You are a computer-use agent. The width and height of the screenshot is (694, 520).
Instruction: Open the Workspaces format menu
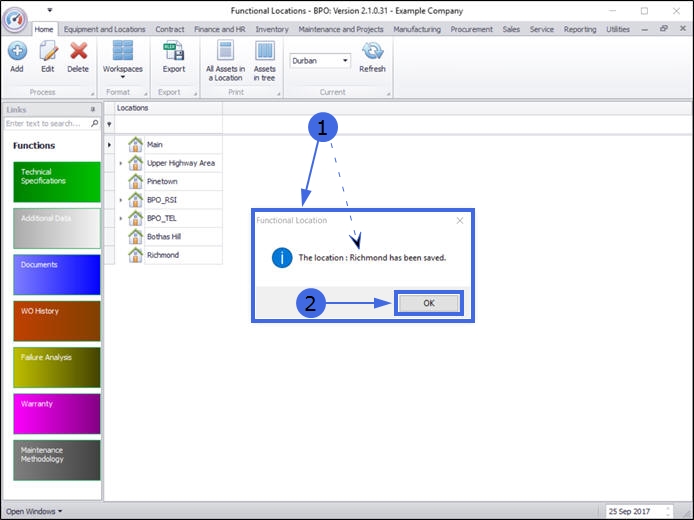123,59
